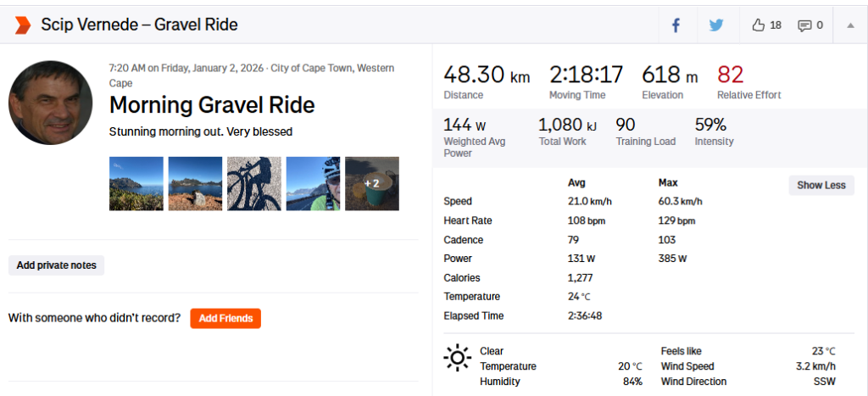This screenshot has width=868, height=396.
Task: Share the ride via the Twitter bird icon
Action: pos(716,25)
